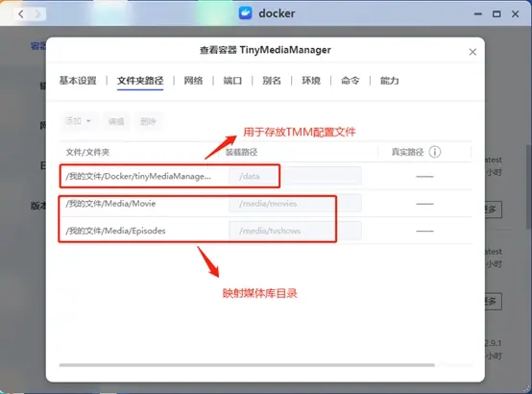The image size is (532, 394).
Task: Click the forward arrow in docker title bar
Action: 37,13
